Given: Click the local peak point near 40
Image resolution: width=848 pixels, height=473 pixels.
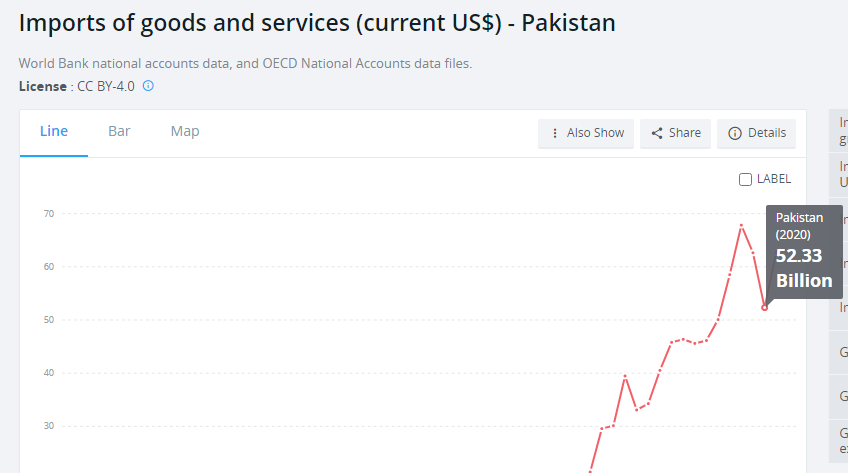Looking at the screenshot, I should (x=625, y=376).
